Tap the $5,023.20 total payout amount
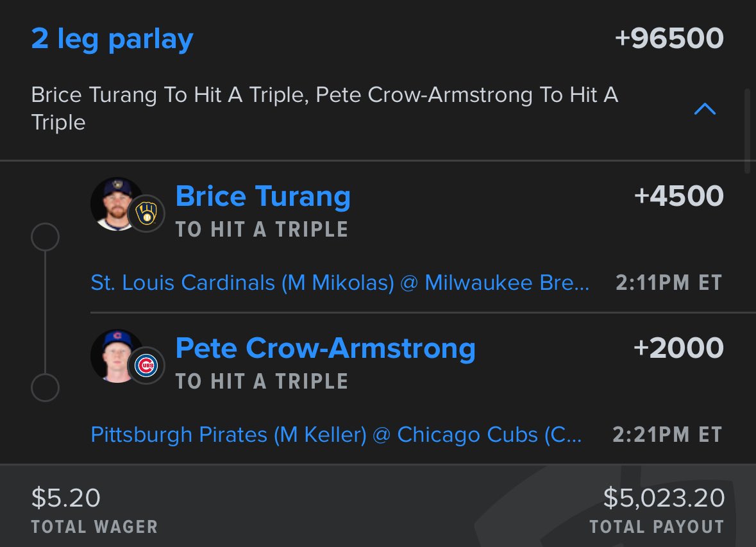 click(664, 498)
